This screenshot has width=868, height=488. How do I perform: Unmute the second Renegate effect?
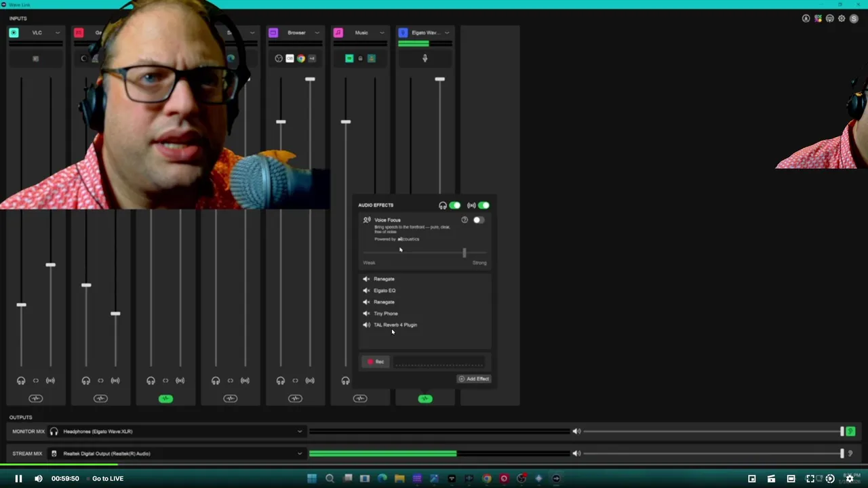pos(366,302)
